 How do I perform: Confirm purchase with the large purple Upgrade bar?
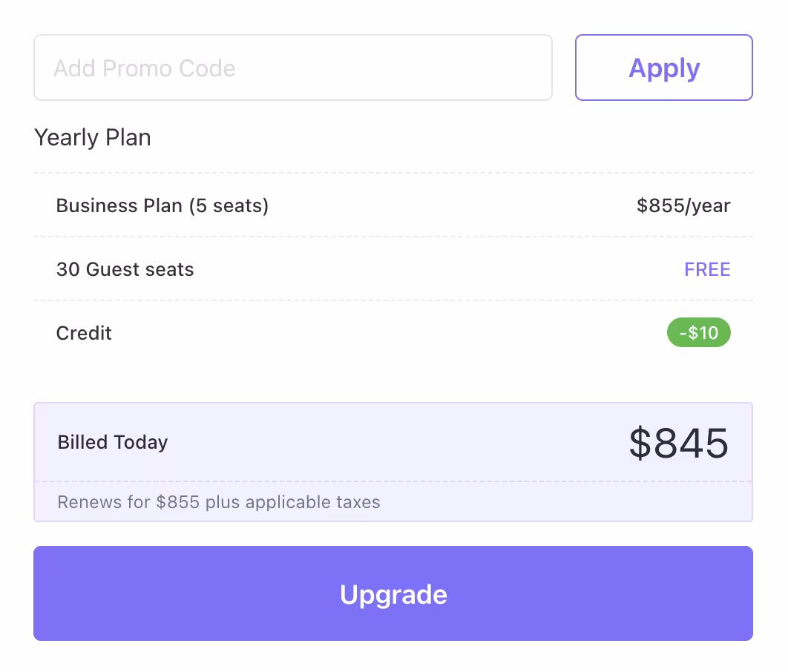click(393, 593)
